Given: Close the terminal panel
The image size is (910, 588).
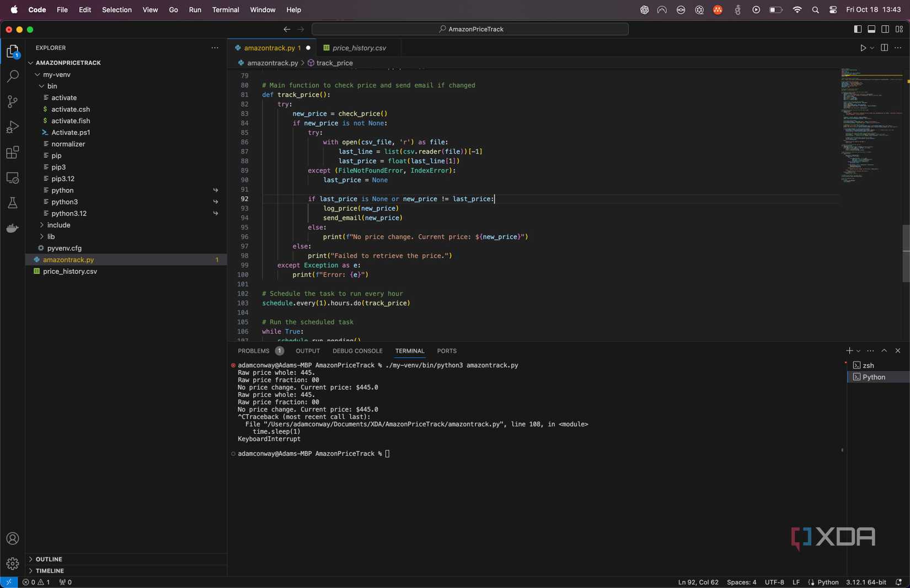Looking at the screenshot, I should click(898, 350).
